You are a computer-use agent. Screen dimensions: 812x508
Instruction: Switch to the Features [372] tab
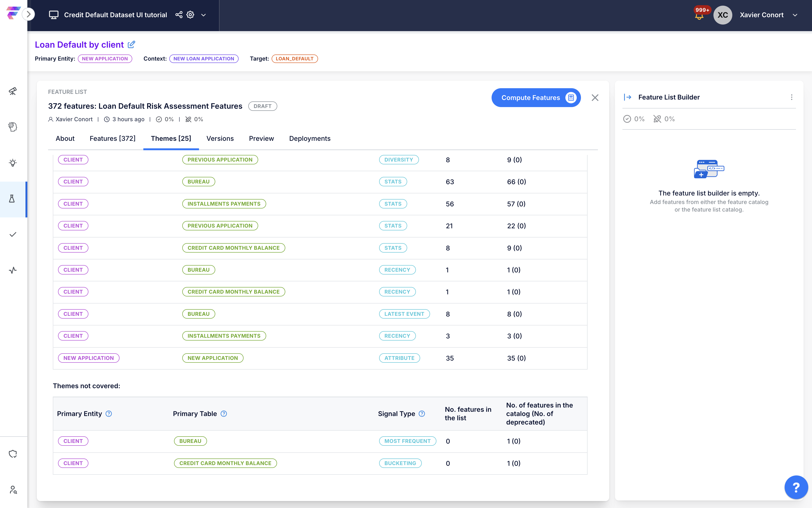click(112, 138)
